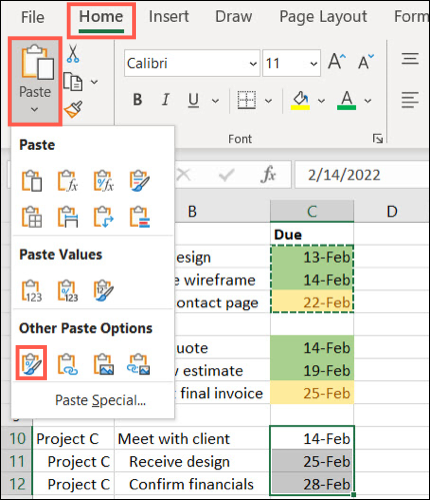Click the formula bar showing 2/14/2022
430x500 pixels.
point(361,175)
